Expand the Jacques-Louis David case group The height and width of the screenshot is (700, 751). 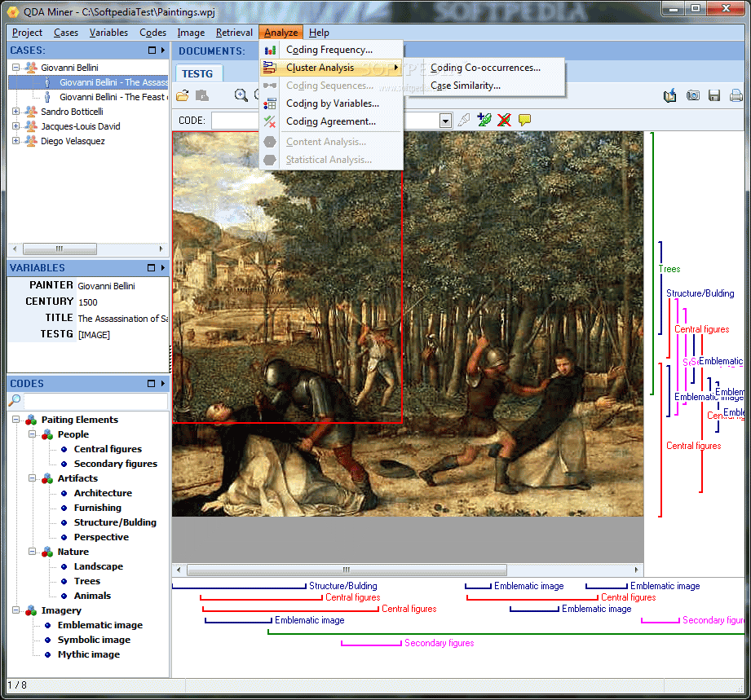click(x=15, y=126)
